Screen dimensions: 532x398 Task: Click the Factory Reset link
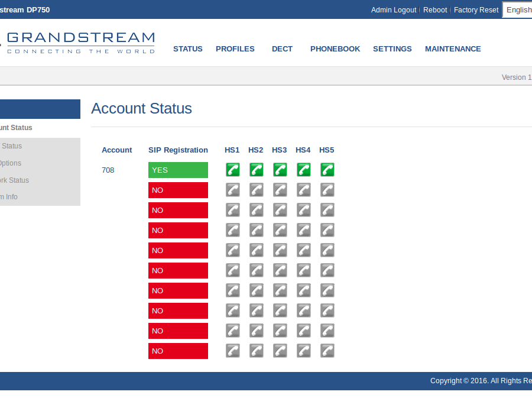[x=476, y=10]
